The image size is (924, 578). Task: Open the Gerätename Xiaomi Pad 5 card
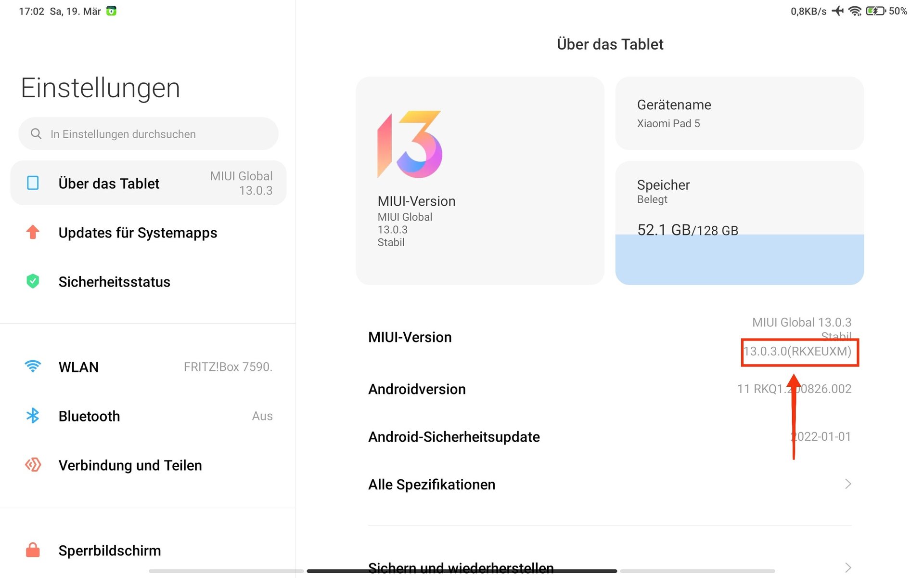click(x=739, y=114)
